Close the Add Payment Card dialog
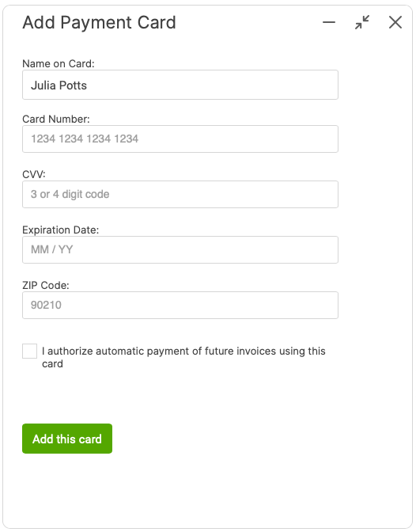Image resolution: width=416 pixels, height=532 pixels. [x=395, y=22]
